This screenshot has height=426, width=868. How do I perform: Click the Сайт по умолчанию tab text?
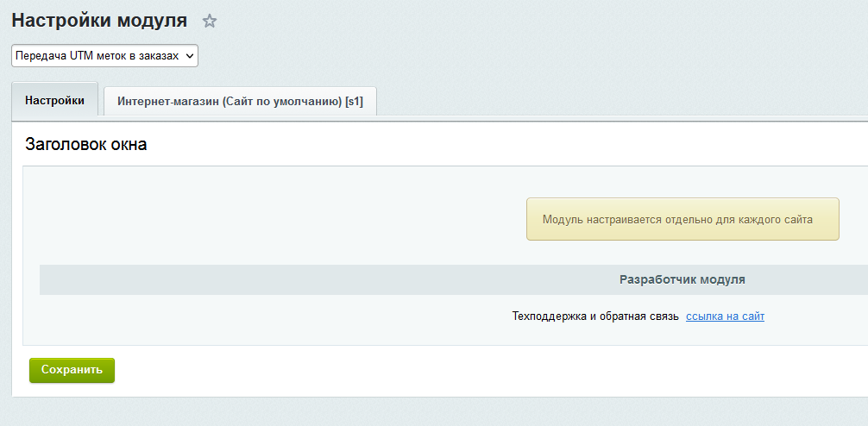[280, 102]
